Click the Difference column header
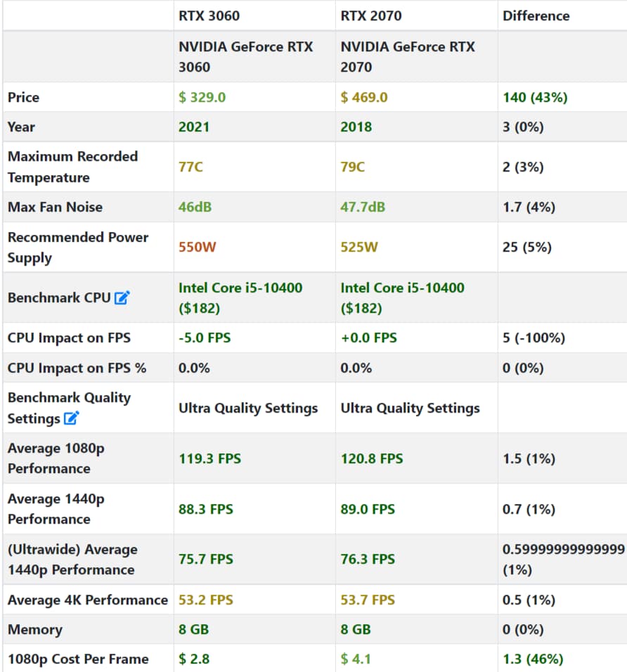Image resolution: width=627 pixels, height=672 pixels. (x=536, y=15)
